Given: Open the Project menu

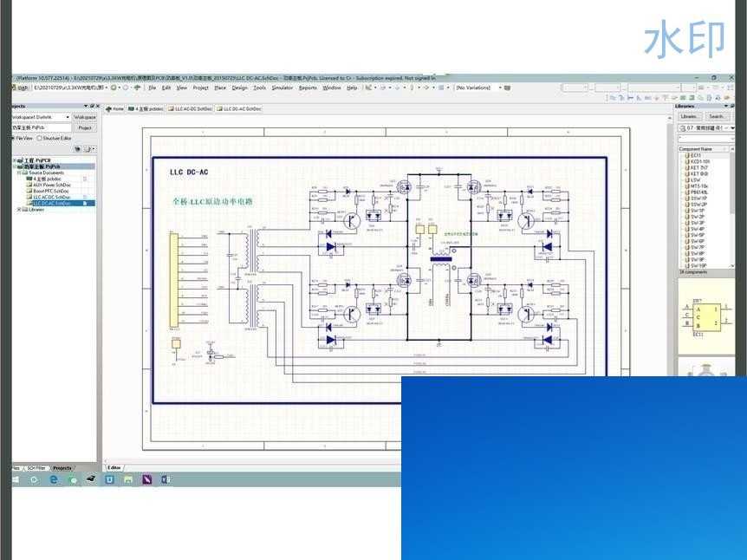Looking at the screenshot, I should pyautogui.click(x=200, y=88).
